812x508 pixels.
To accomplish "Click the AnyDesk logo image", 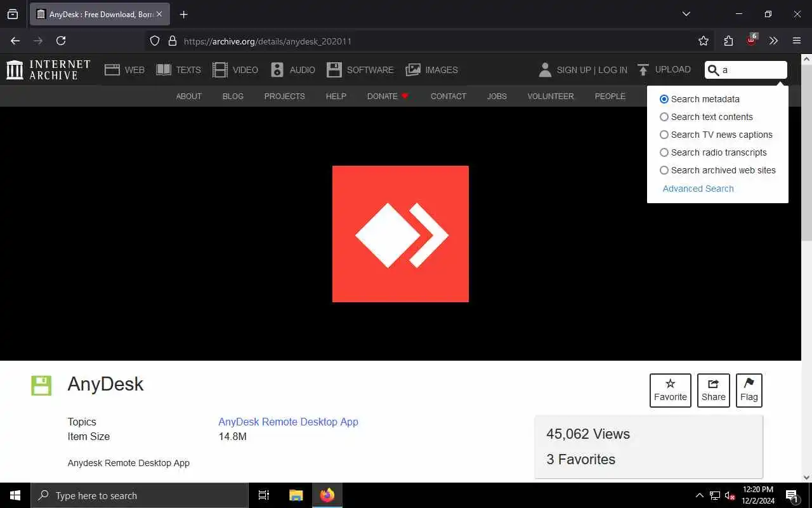I will tap(400, 234).
